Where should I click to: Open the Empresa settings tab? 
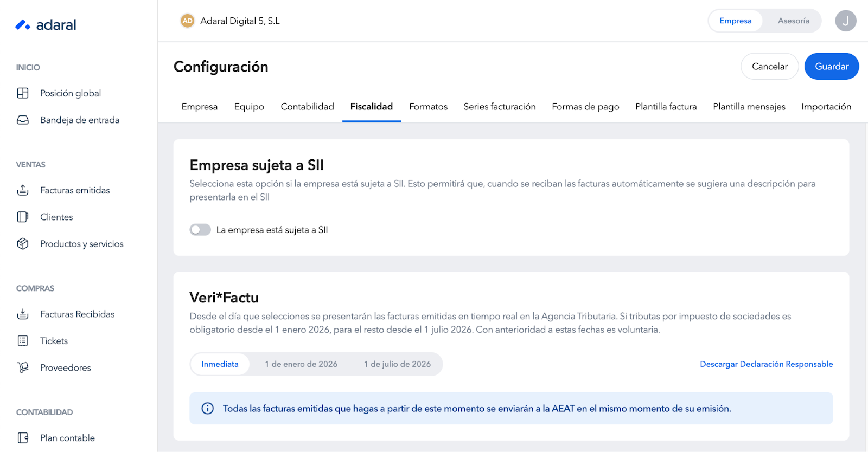coord(200,107)
